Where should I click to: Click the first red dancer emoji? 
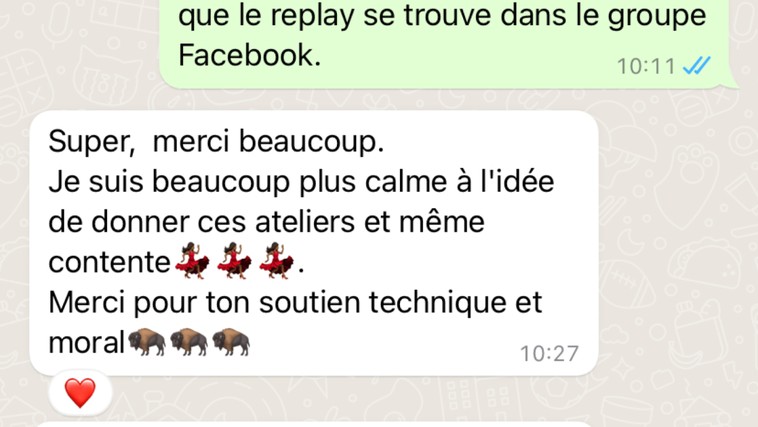click(x=192, y=261)
